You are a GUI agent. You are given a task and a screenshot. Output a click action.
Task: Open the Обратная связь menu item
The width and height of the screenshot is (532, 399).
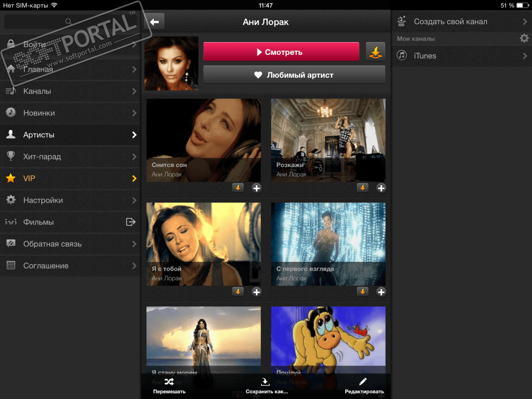click(x=70, y=244)
